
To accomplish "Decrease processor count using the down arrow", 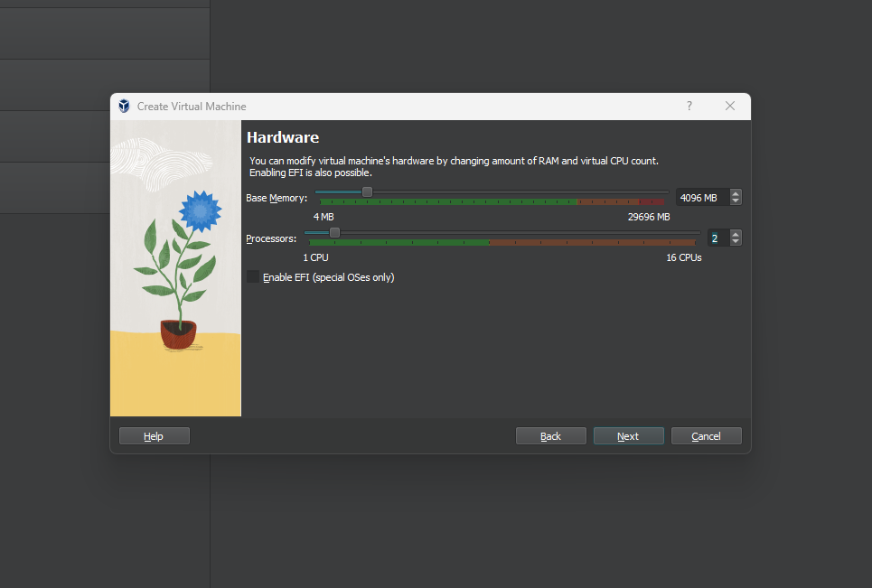I will click(736, 242).
